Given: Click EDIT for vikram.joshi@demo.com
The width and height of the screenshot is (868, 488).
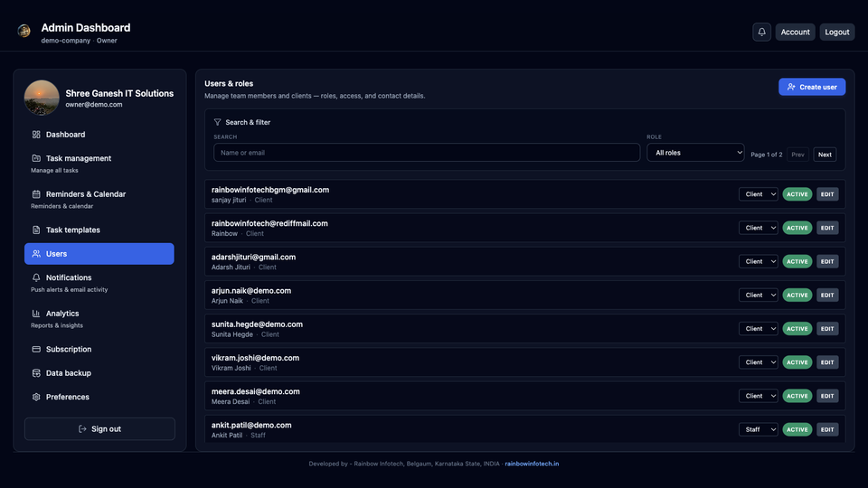Looking at the screenshot, I should (x=827, y=362).
